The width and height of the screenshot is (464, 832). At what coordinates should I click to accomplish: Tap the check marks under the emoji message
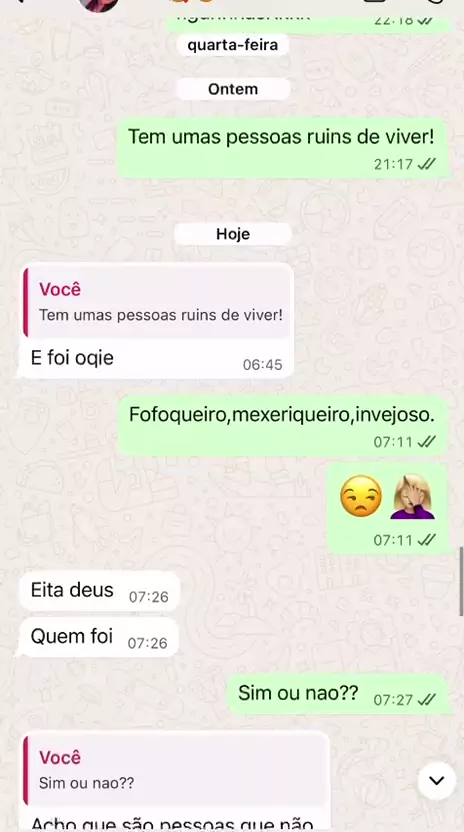426,540
